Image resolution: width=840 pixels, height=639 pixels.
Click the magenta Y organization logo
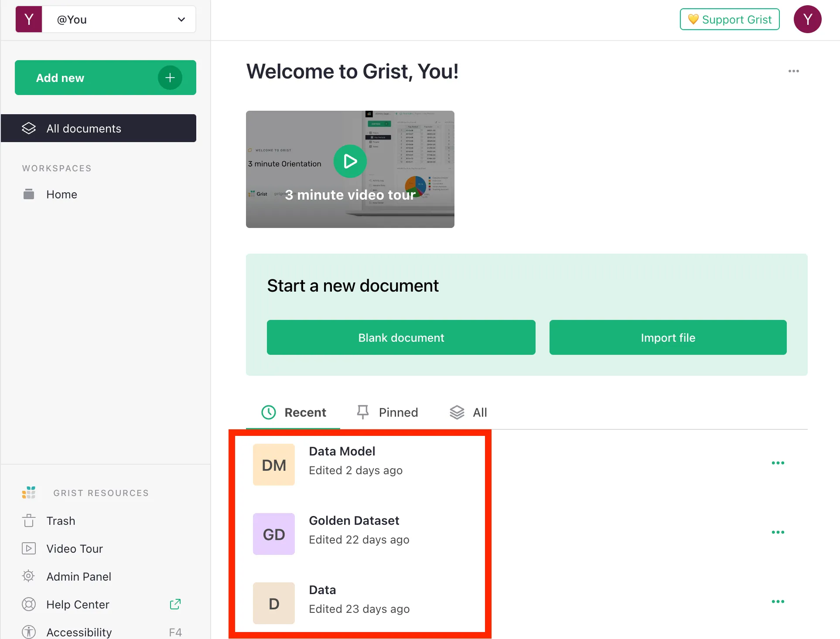coord(29,19)
